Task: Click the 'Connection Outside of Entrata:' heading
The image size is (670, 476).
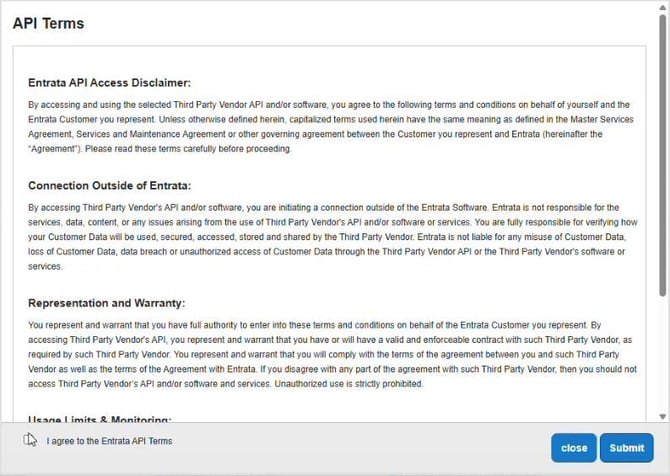Action: tap(109, 186)
